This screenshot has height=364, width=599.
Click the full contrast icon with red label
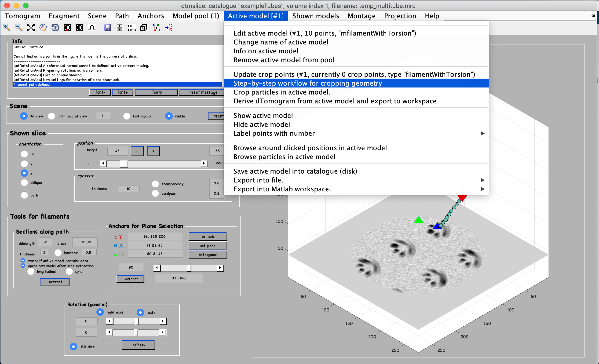pos(67,28)
